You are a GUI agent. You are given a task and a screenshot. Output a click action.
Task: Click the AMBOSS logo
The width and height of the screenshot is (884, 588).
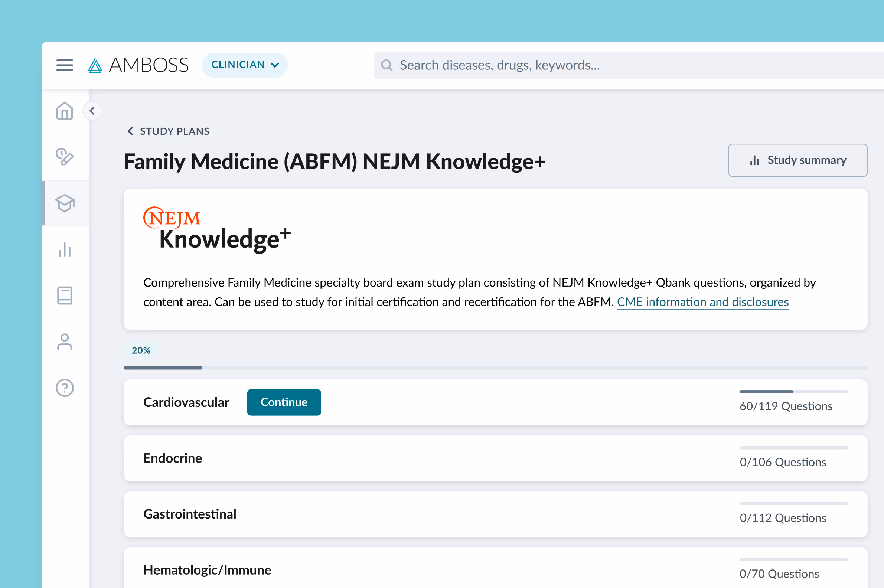138,65
